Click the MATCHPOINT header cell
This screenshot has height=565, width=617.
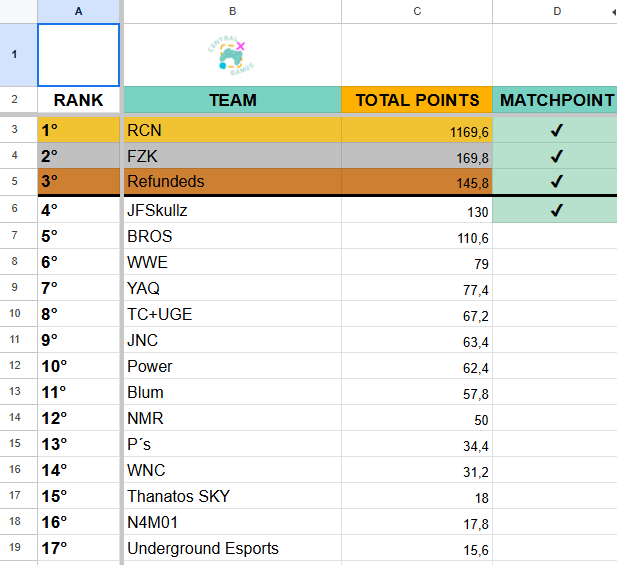click(x=555, y=100)
